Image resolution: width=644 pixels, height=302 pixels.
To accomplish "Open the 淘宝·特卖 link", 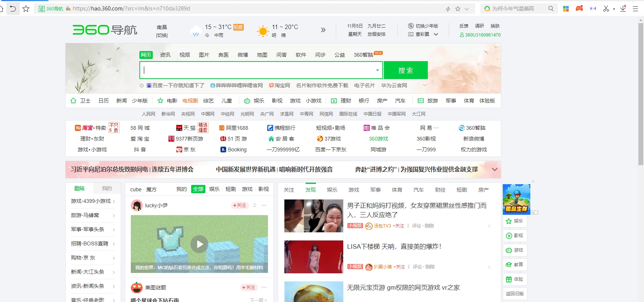I will pyautogui.click(x=91, y=128).
